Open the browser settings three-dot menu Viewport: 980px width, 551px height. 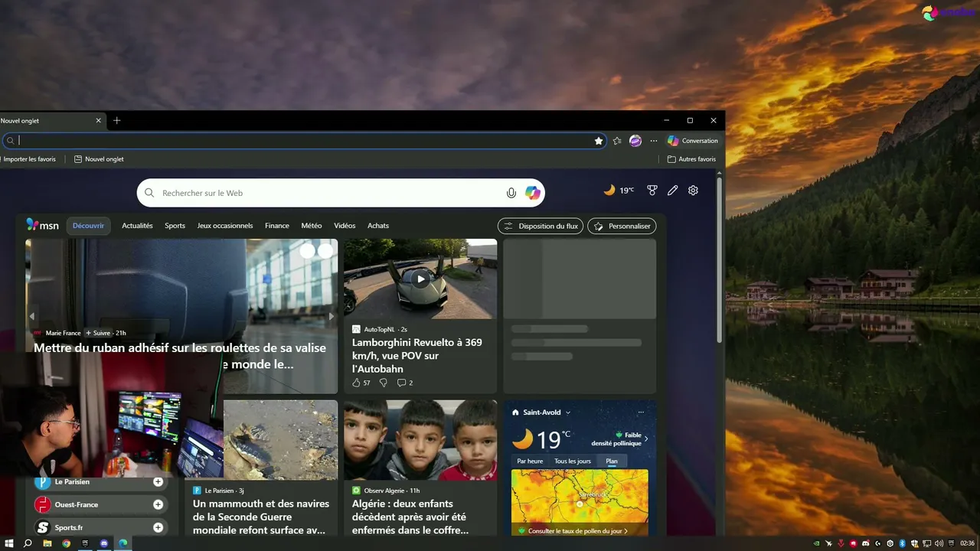point(654,141)
